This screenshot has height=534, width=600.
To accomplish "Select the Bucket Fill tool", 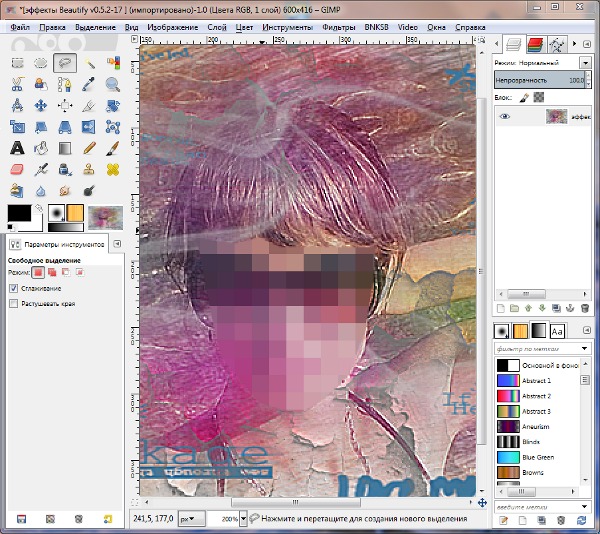I will click(41, 148).
